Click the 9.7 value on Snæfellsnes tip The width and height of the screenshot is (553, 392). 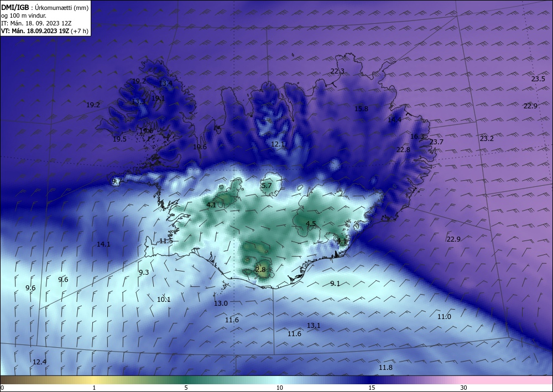pos(117,181)
